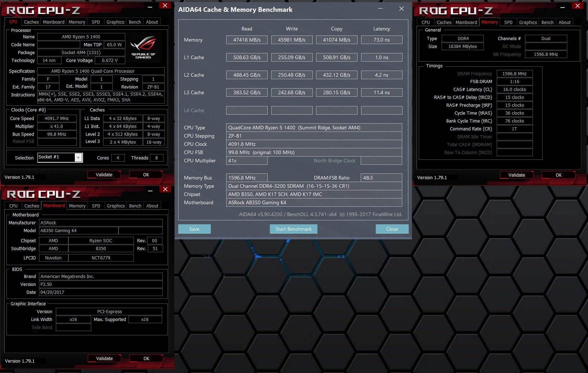Open Caches tab in CPU-Z Memory window
The height and width of the screenshot is (373, 588).
(444, 22)
